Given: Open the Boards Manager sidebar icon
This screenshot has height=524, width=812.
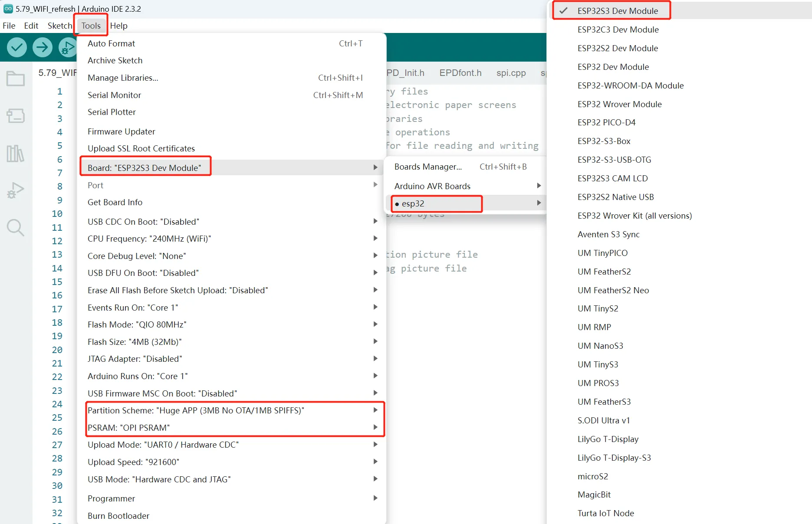Looking at the screenshot, I should [x=16, y=116].
